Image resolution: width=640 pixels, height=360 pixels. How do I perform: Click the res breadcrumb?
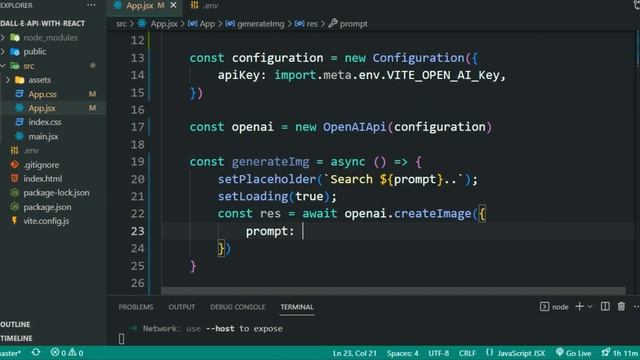coord(312,24)
